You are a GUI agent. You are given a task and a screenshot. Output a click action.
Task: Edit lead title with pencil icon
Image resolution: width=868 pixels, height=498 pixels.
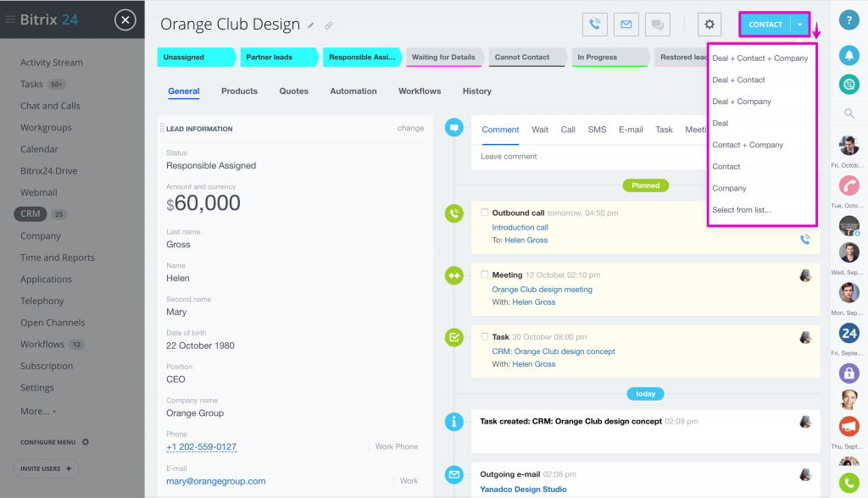click(311, 25)
